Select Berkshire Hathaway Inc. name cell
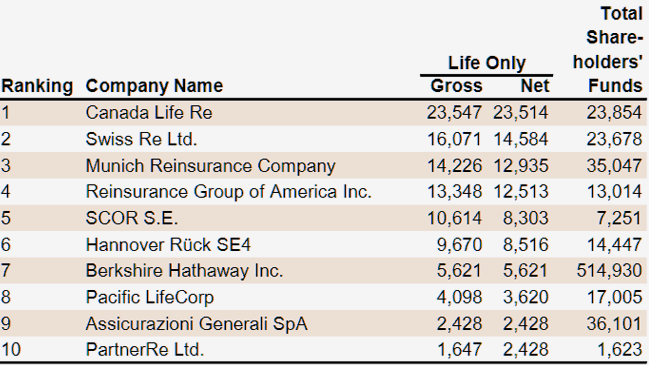649x365 pixels. 184,271
